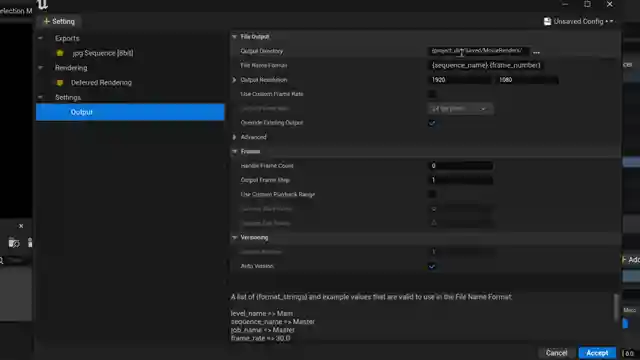The image size is (640, 360).
Task: Select Deferred Rendering item
Action: 101,82
